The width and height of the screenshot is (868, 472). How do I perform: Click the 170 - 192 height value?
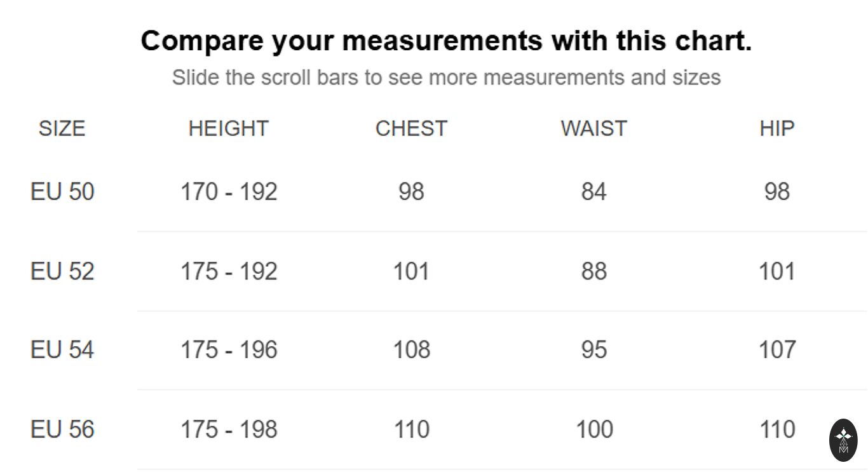pos(229,191)
